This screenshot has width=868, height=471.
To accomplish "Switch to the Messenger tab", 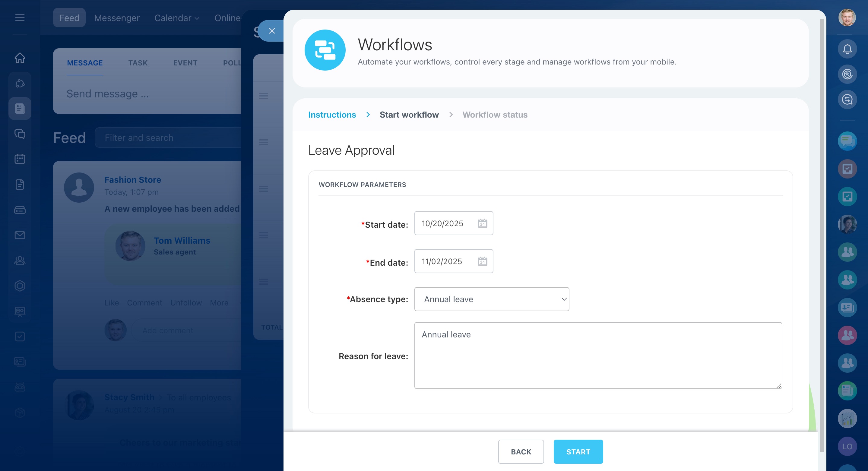I will (117, 18).
